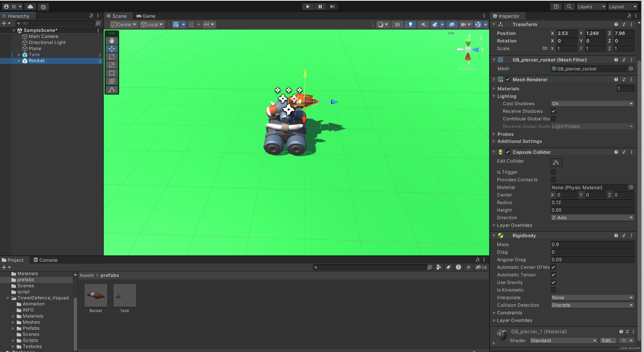Toggle Scene view lighting

point(410,25)
